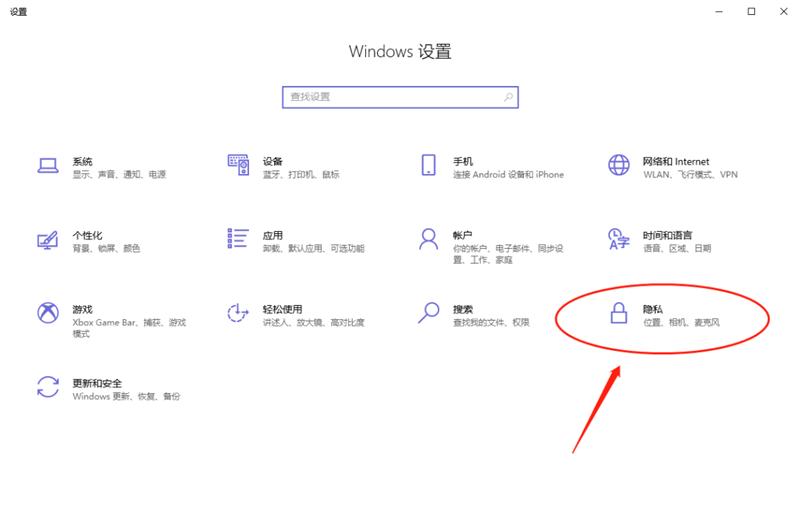Image resolution: width=800 pixels, height=524 pixels.
Task: Close the 设置 window
Action: click(x=784, y=11)
